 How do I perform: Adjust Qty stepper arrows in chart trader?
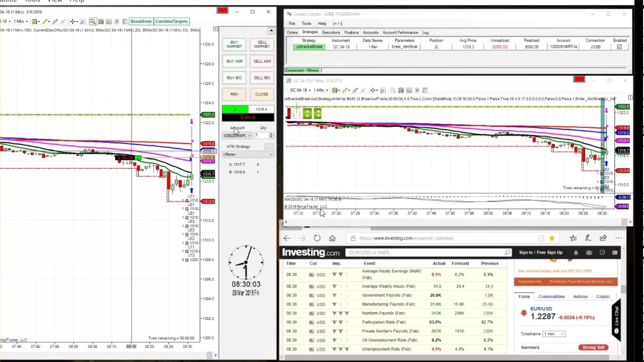(271, 135)
